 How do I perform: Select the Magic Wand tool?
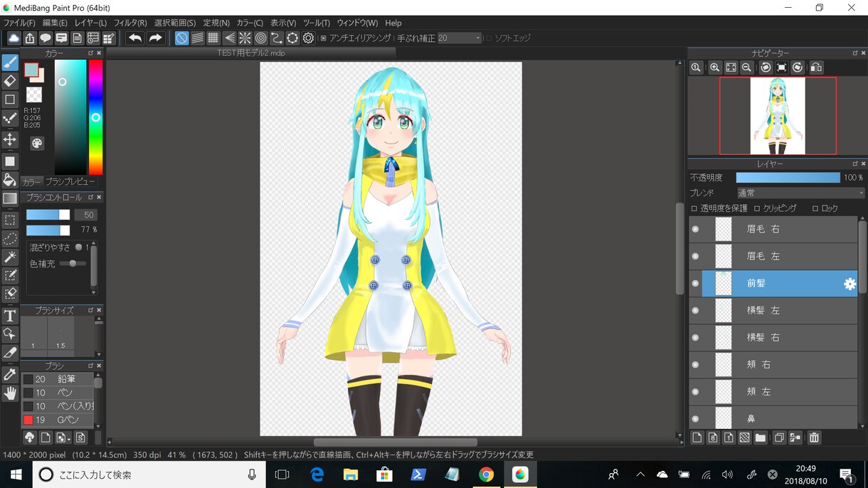10,258
